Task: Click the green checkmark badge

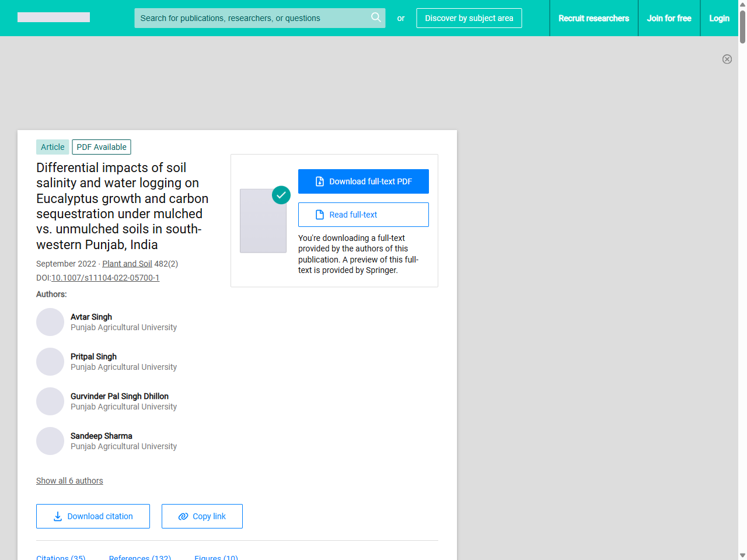Action: point(281,195)
